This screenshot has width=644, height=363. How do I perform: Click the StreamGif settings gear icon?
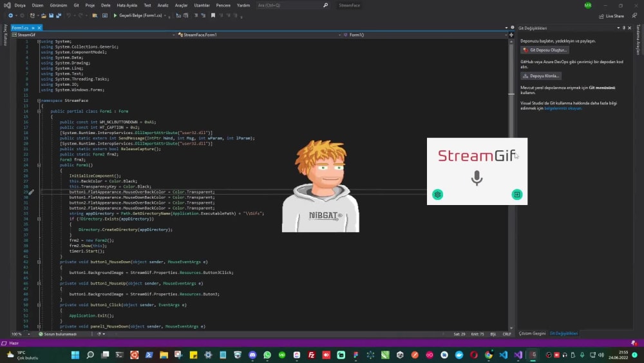click(438, 195)
